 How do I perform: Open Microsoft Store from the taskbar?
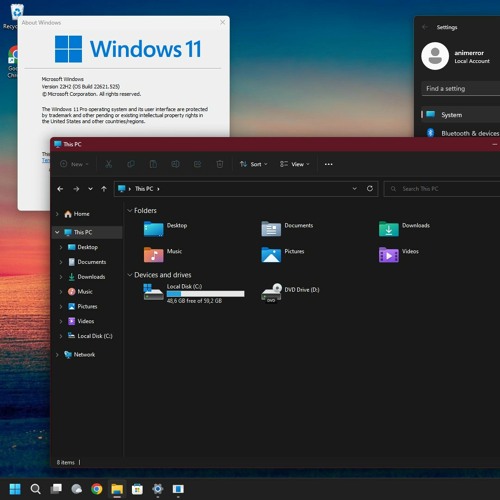click(137, 489)
